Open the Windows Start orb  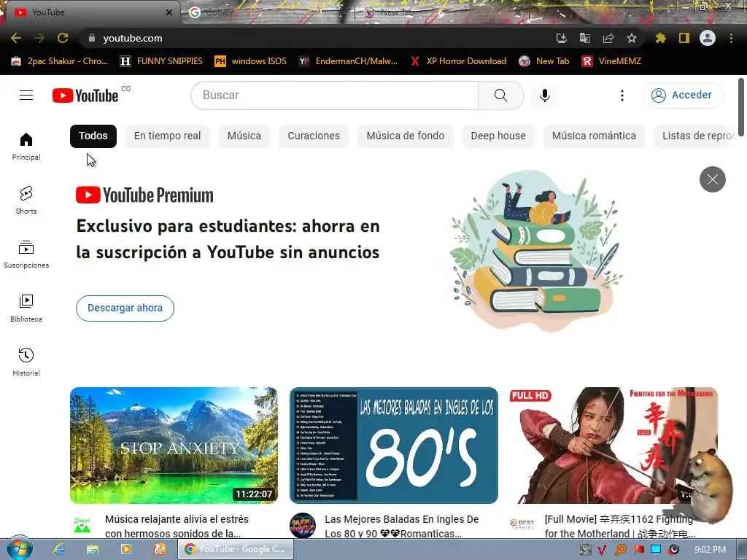(x=20, y=549)
